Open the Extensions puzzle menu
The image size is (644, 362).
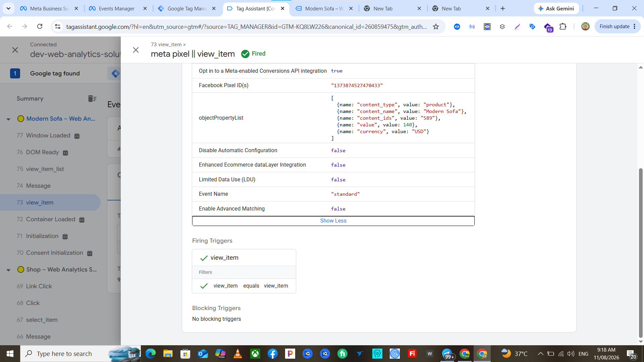563,26
